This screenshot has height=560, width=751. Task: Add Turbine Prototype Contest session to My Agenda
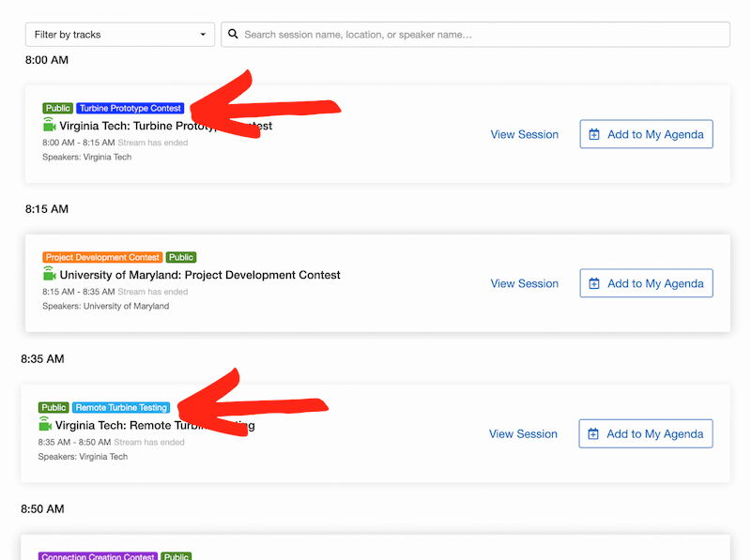646,134
